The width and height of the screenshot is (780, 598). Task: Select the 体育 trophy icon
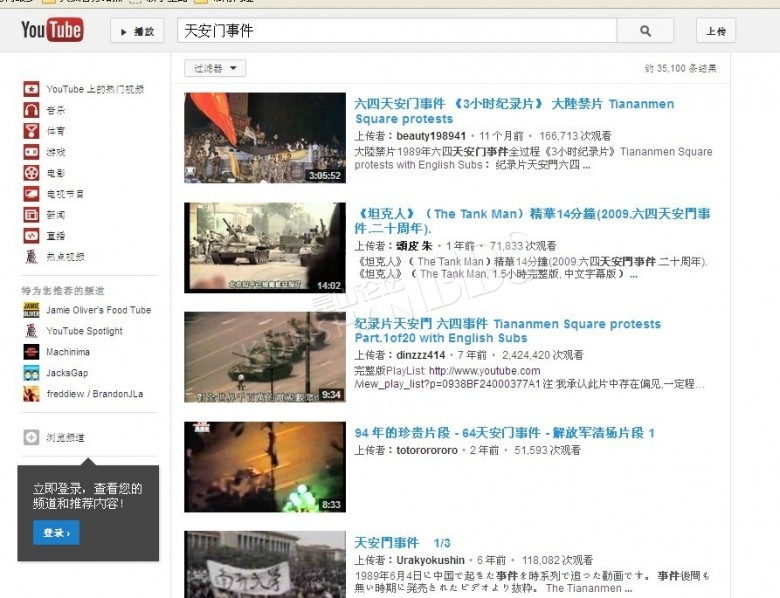coord(31,131)
